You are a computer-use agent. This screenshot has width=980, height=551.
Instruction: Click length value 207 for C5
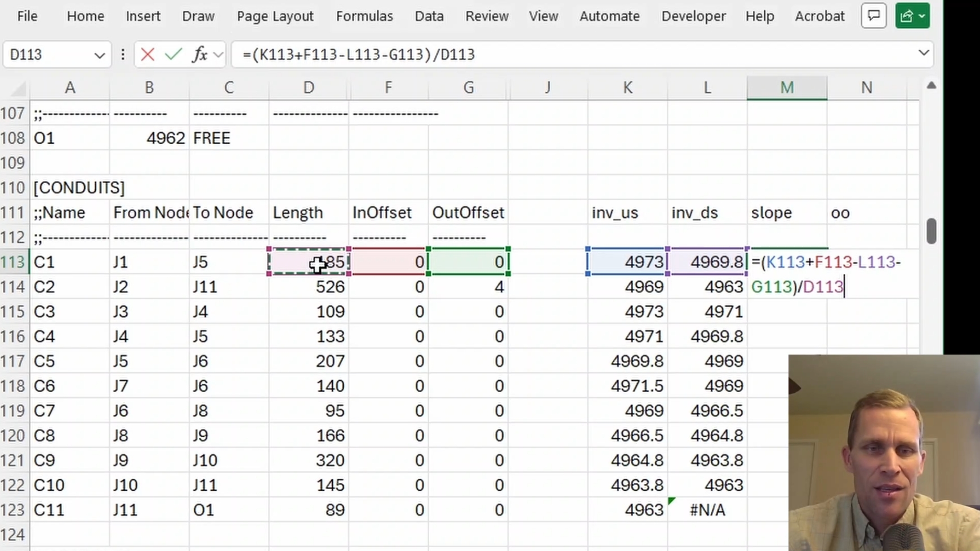[x=309, y=361]
